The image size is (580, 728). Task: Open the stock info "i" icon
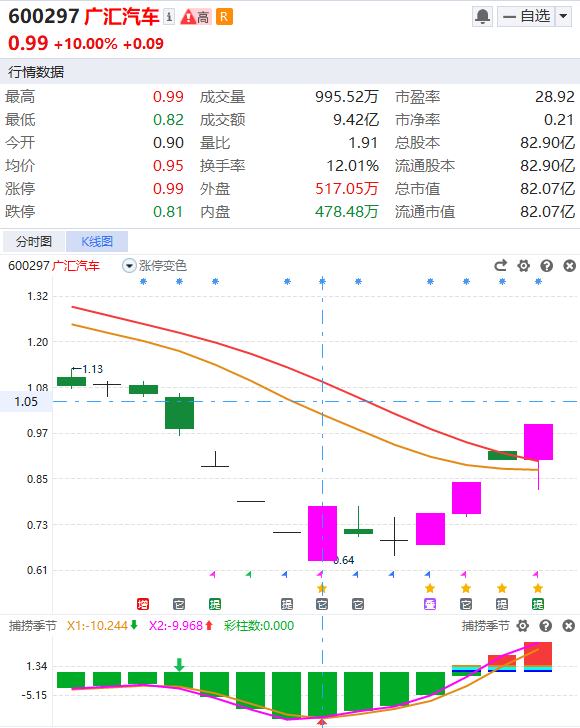point(169,17)
